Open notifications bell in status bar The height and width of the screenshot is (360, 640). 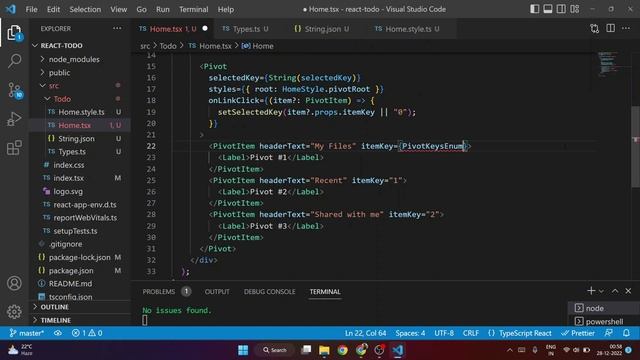(626, 333)
